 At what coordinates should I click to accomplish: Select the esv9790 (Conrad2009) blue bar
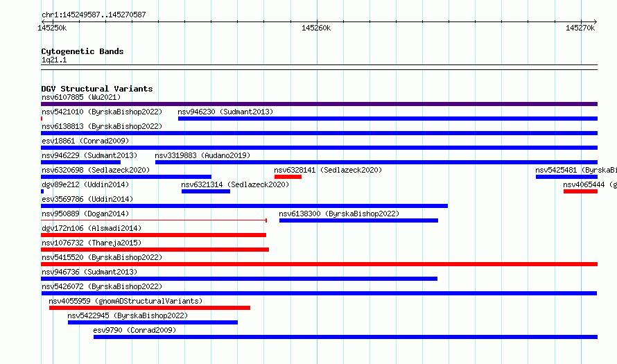[x=345, y=337]
